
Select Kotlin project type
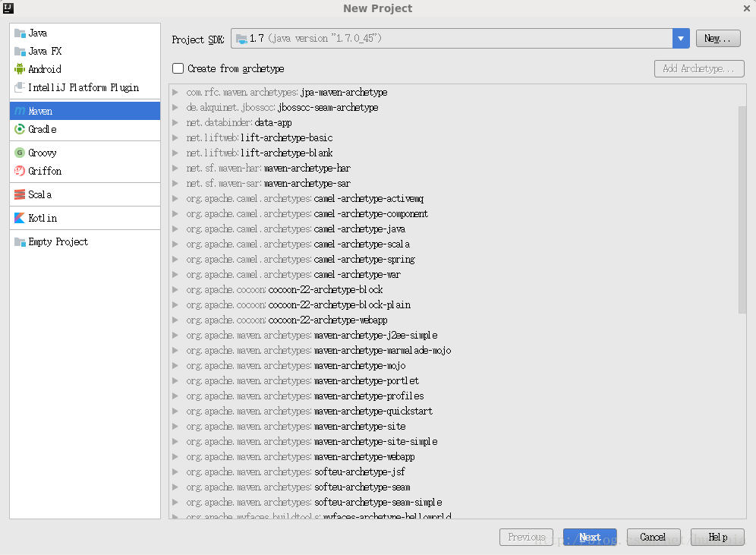(85, 218)
